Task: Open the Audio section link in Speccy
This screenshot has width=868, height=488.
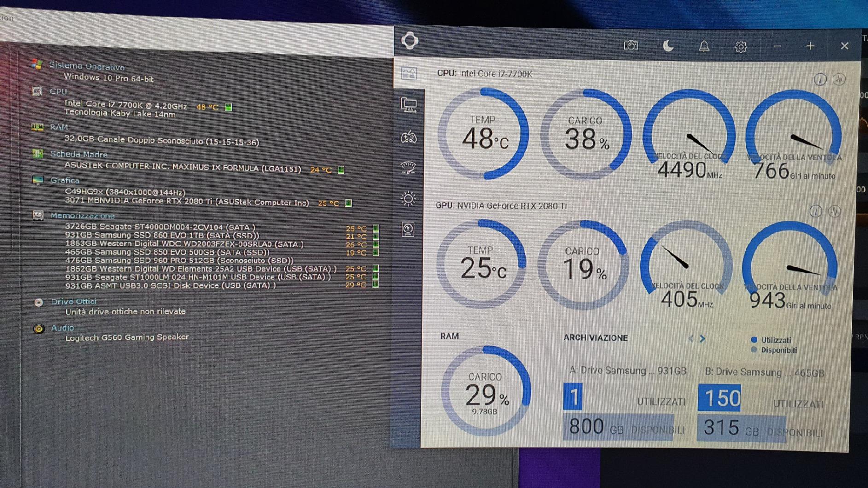Action: [x=62, y=328]
